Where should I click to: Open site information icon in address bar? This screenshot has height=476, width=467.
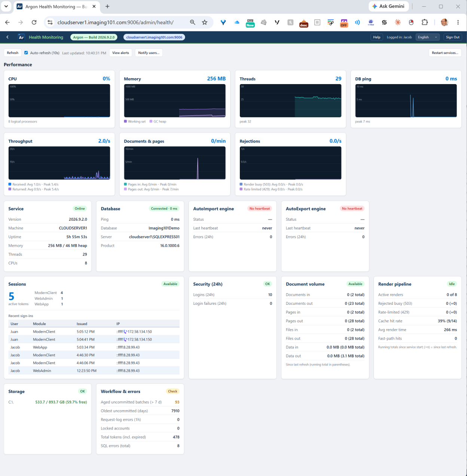[50, 22]
